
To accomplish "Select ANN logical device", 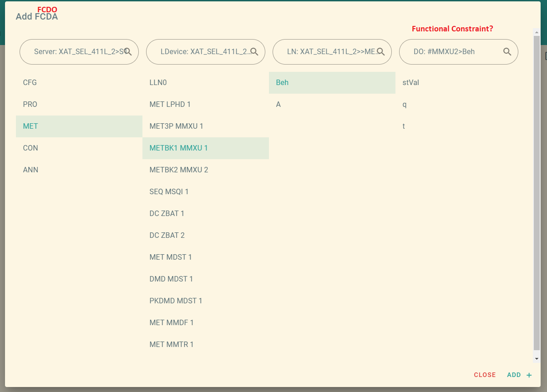I will tap(79, 170).
